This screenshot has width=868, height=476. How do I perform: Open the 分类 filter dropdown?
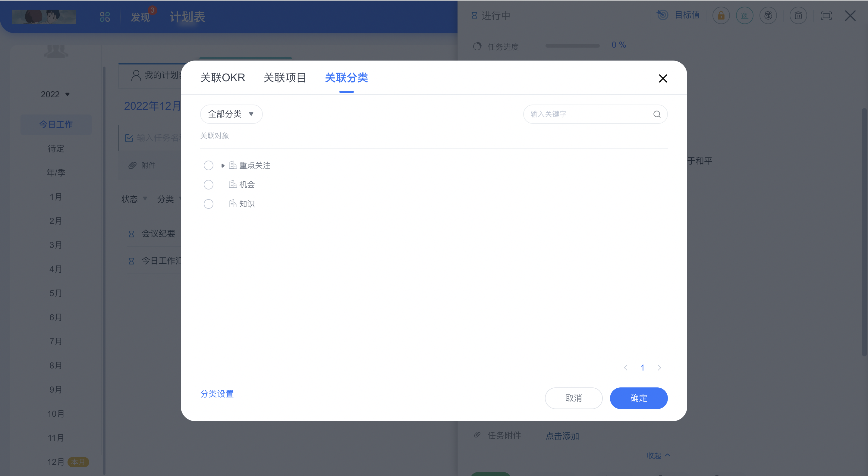click(169, 199)
